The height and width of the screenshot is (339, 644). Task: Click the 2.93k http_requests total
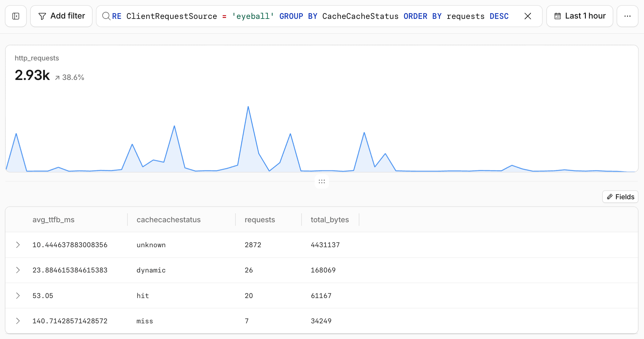point(32,75)
